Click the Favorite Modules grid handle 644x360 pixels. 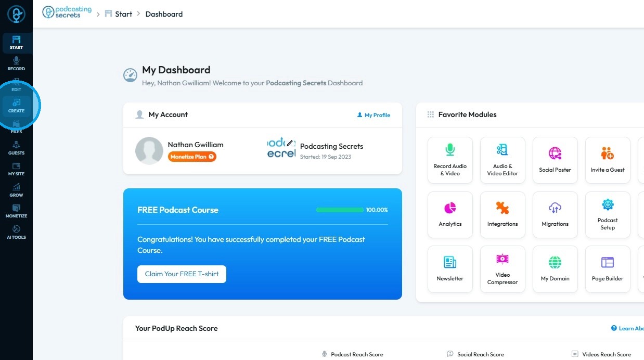[x=430, y=114]
